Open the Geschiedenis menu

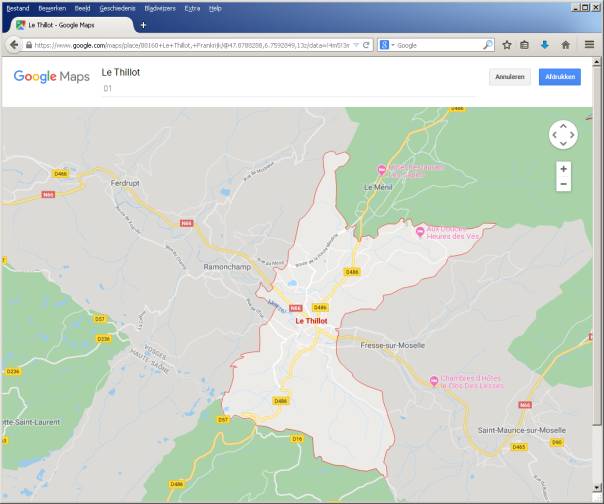click(117, 8)
